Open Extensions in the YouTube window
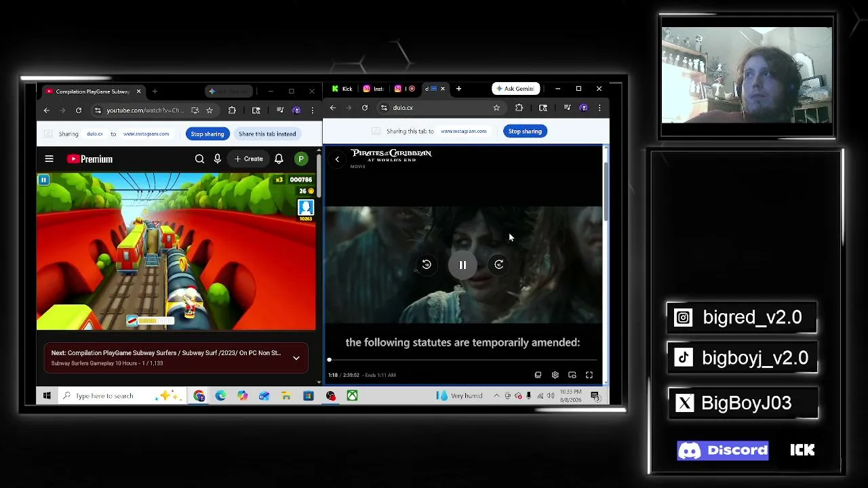Viewport: 868px width, 488px height. coord(232,110)
